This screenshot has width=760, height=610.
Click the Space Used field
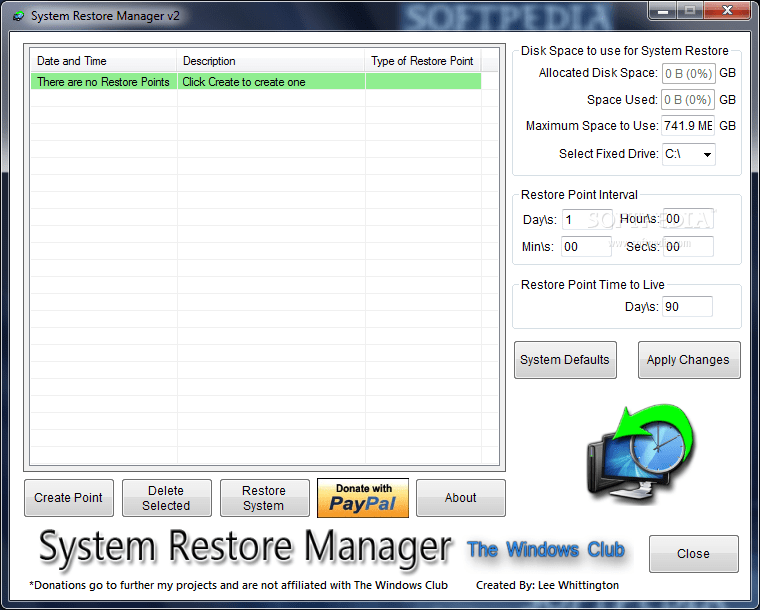point(688,100)
